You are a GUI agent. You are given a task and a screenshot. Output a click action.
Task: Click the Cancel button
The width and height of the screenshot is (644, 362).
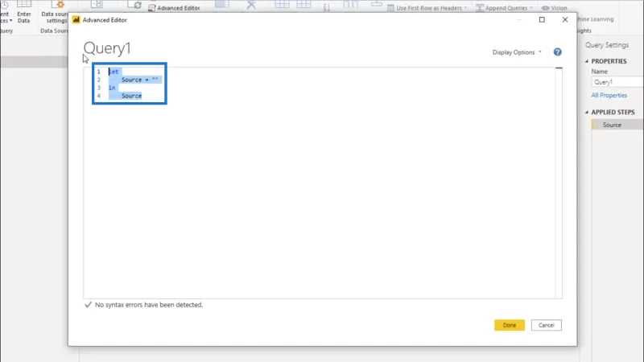click(547, 325)
